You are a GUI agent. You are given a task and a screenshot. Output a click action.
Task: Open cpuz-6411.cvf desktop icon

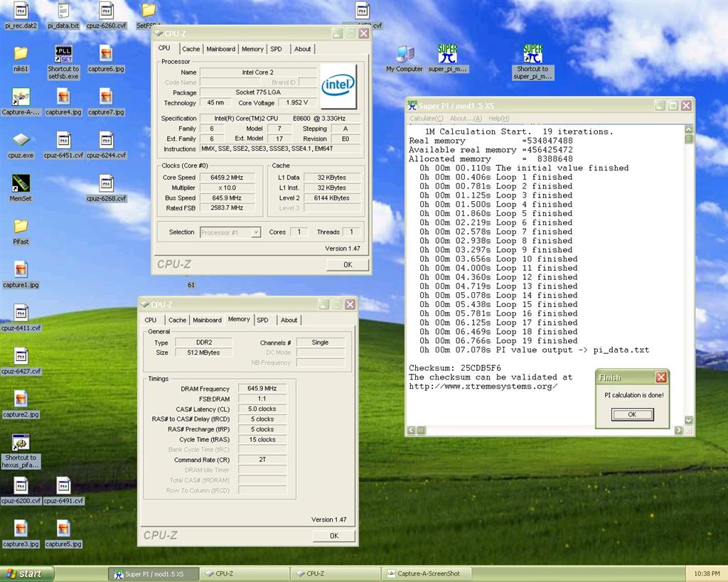[21, 318]
